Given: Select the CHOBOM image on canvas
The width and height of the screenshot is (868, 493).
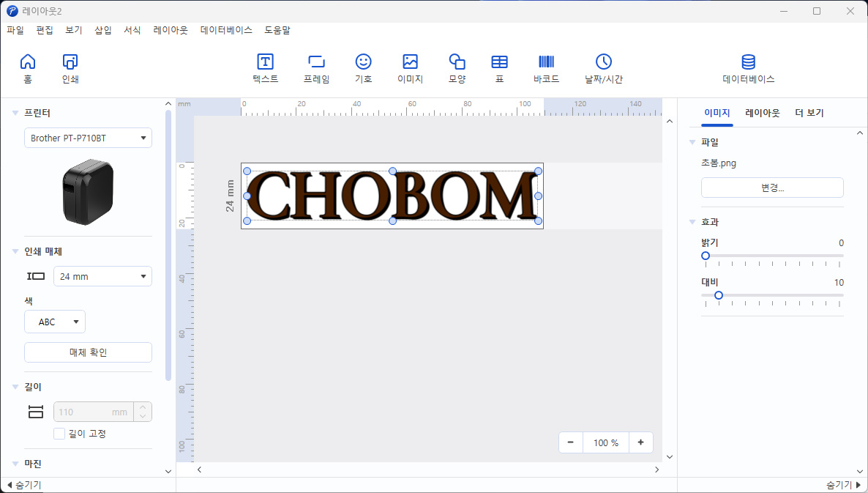Looking at the screenshot, I should tap(392, 196).
